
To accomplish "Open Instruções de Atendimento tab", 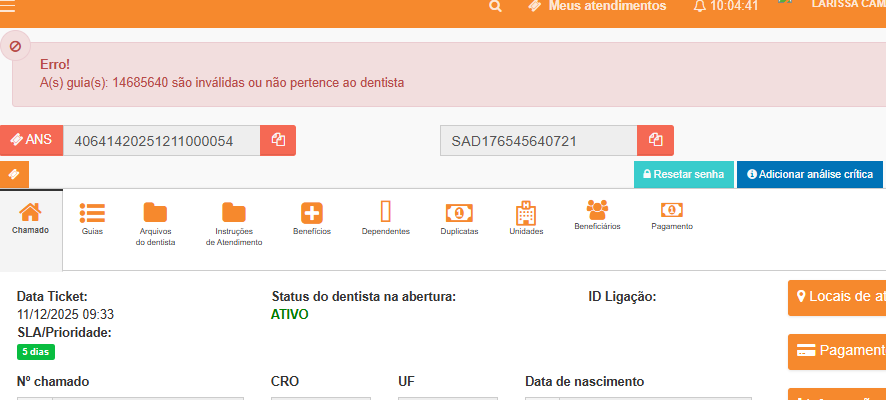I will [x=234, y=224].
